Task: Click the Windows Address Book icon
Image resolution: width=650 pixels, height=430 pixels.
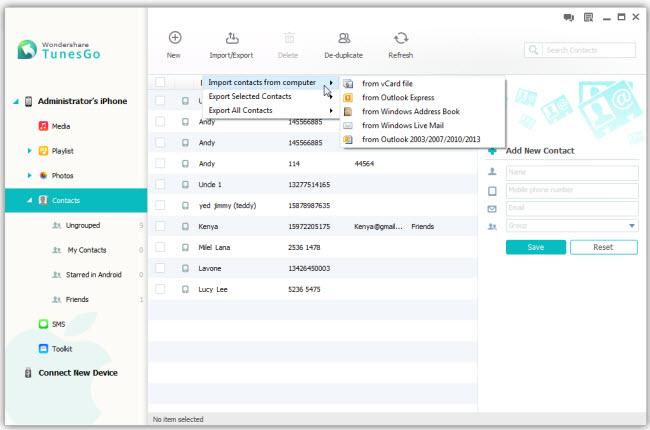Action: [348, 112]
